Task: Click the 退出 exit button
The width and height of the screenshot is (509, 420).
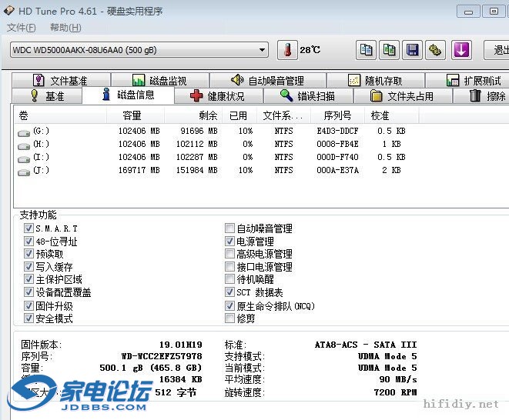Action: pos(497,50)
